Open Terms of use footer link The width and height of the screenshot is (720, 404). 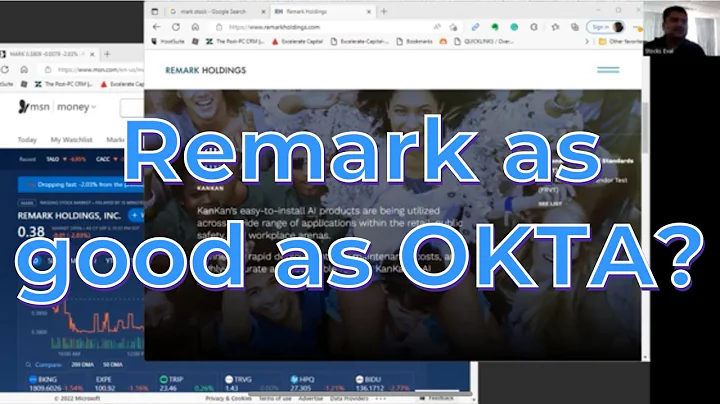(275, 398)
